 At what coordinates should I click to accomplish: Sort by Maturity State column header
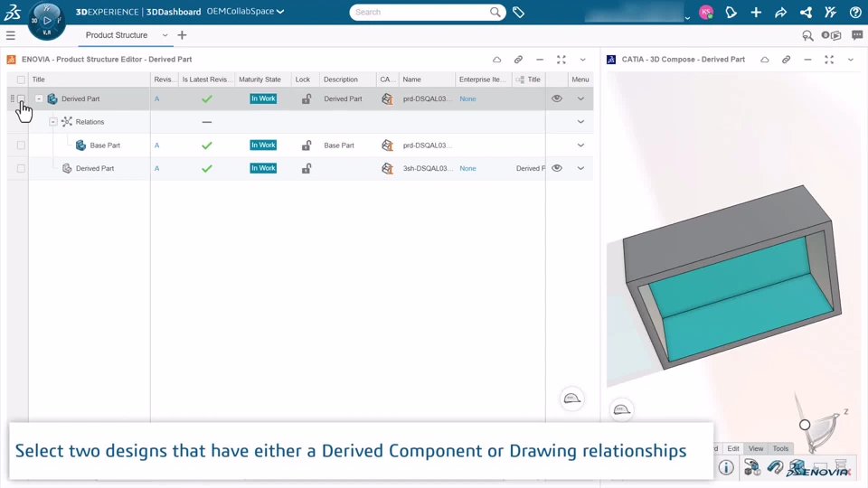[259, 80]
